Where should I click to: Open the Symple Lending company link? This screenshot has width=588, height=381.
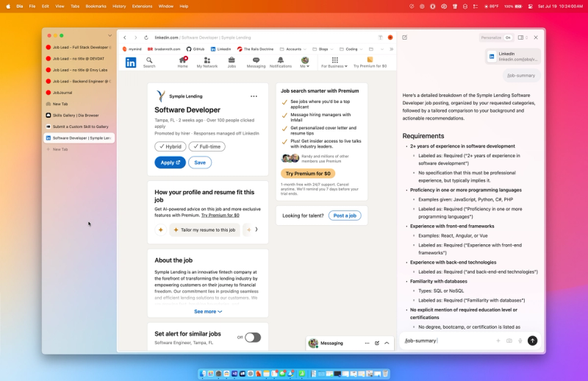tap(186, 96)
